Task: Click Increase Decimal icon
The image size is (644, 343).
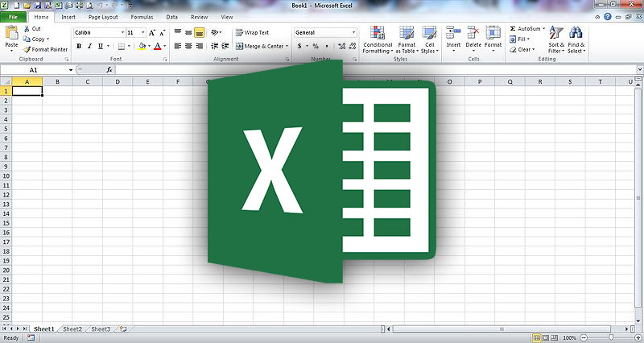Action: coord(341,46)
